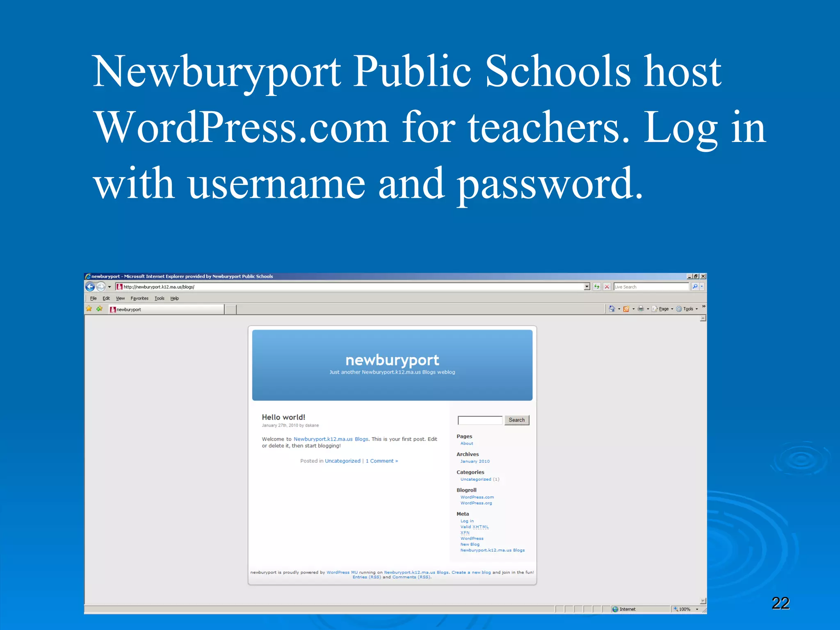The height and width of the screenshot is (630, 840).
Task: Follow the Newburyport.k12.ma.us Blogs link in post
Action: (331, 439)
